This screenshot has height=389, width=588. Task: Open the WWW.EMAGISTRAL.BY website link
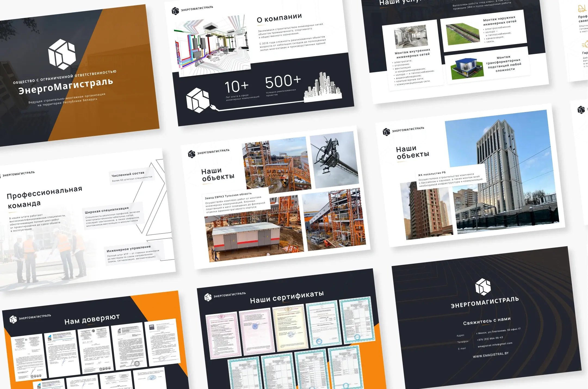click(490, 355)
